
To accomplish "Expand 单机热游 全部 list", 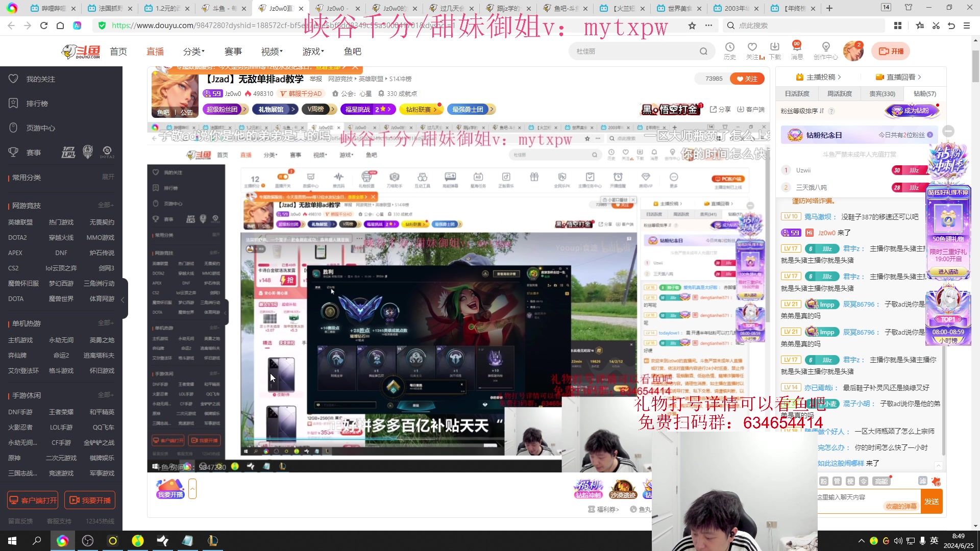I will pyautogui.click(x=106, y=322).
